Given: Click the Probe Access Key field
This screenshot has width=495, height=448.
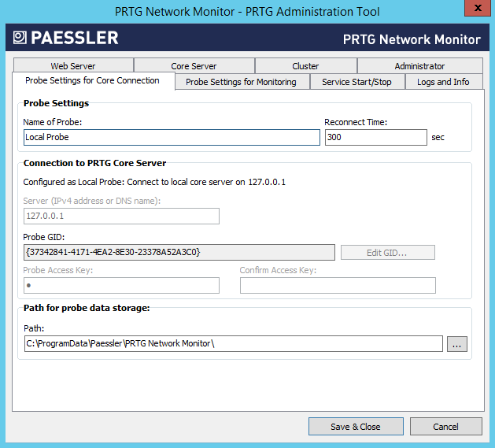Looking at the screenshot, I should pyautogui.click(x=121, y=285).
